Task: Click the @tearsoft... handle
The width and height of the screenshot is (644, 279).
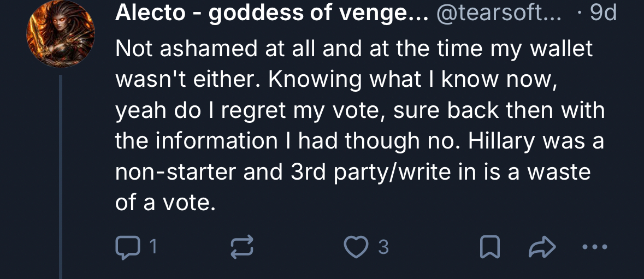Action: click(498, 14)
